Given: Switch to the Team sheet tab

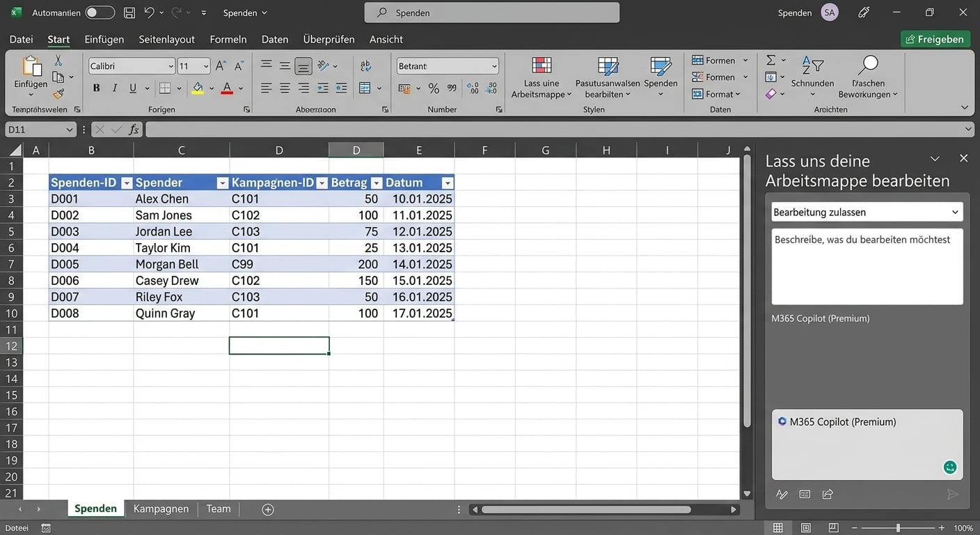Looking at the screenshot, I should pos(219,509).
